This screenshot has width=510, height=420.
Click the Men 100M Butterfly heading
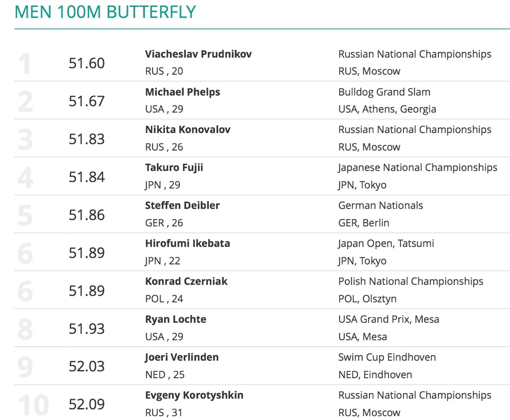pyautogui.click(x=105, y=12)
